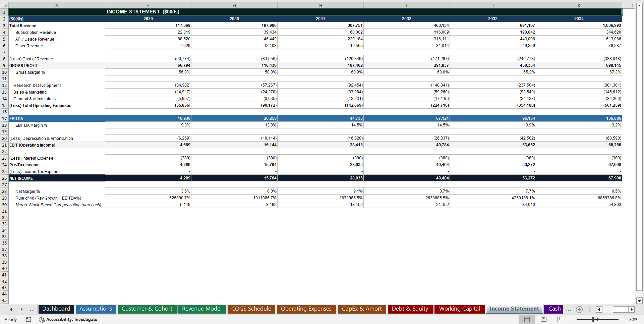Click the next sheet navigation arrow
Screen dimensions: 644x324
coord(21,309)
